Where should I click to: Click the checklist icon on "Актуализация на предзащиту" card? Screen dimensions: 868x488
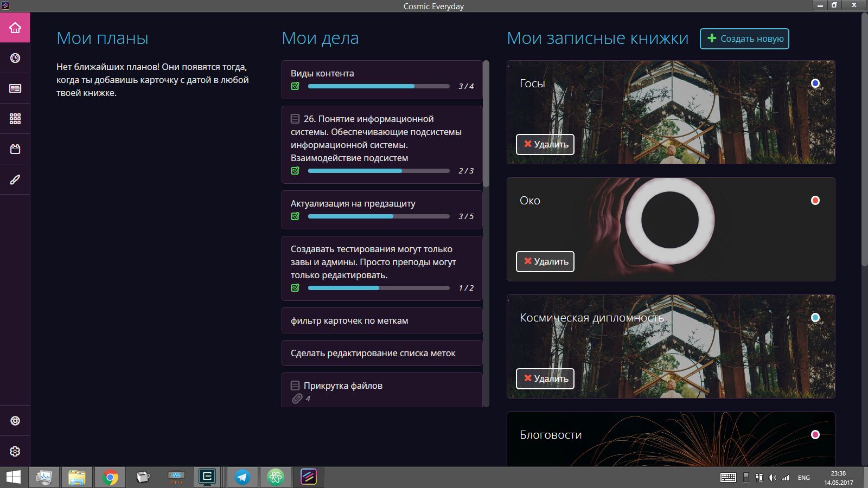click(x=295, y=216)
